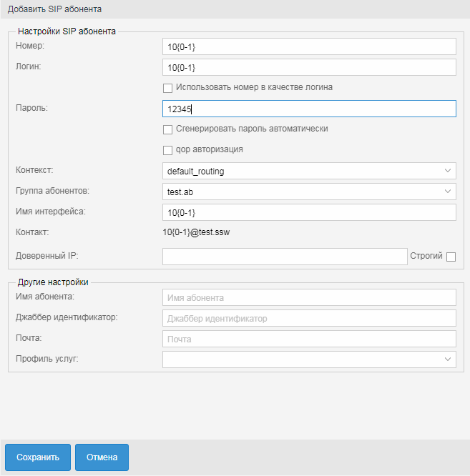This screenshot has height=476, width=470.
Task: Open the 'Профиль услуг' dropdown
Action: [309, 359]
